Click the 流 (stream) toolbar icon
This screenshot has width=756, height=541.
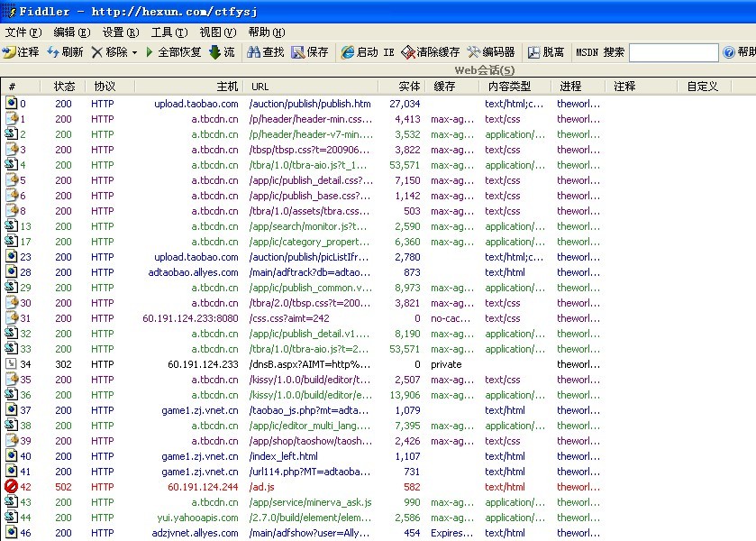point(214,52)
